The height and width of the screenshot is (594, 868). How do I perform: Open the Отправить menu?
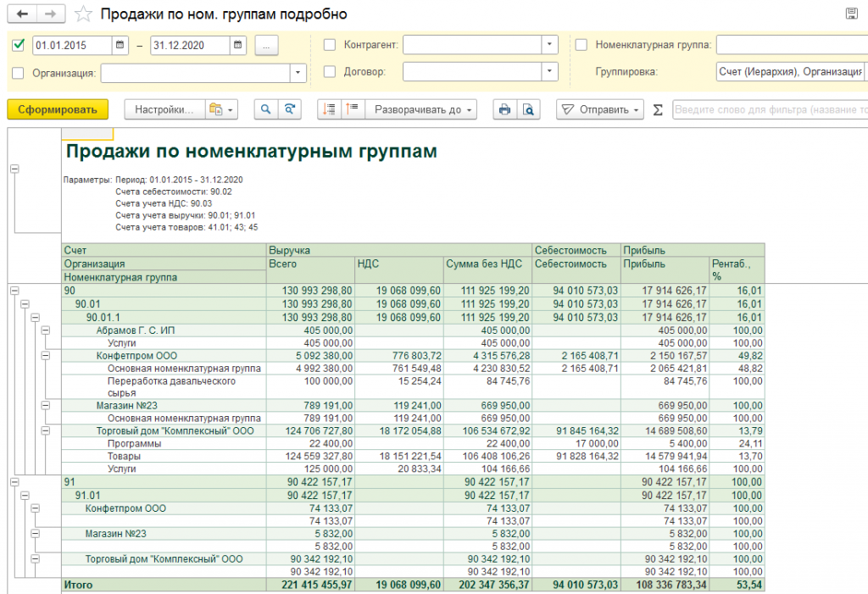tap(600, 109)
